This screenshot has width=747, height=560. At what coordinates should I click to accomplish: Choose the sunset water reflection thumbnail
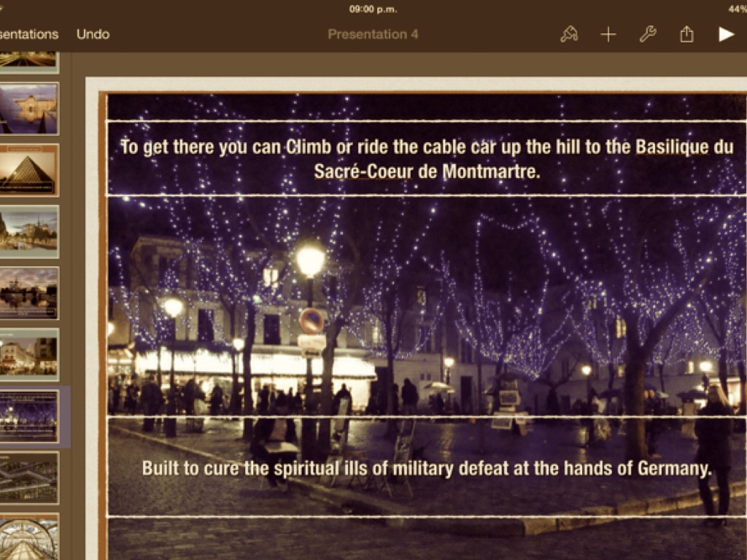(29, 293)
